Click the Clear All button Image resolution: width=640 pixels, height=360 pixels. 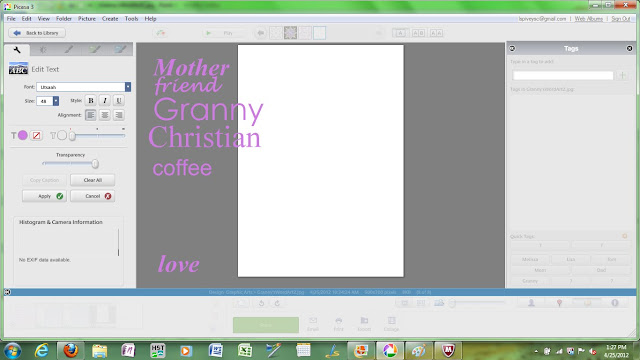(93, 180)
